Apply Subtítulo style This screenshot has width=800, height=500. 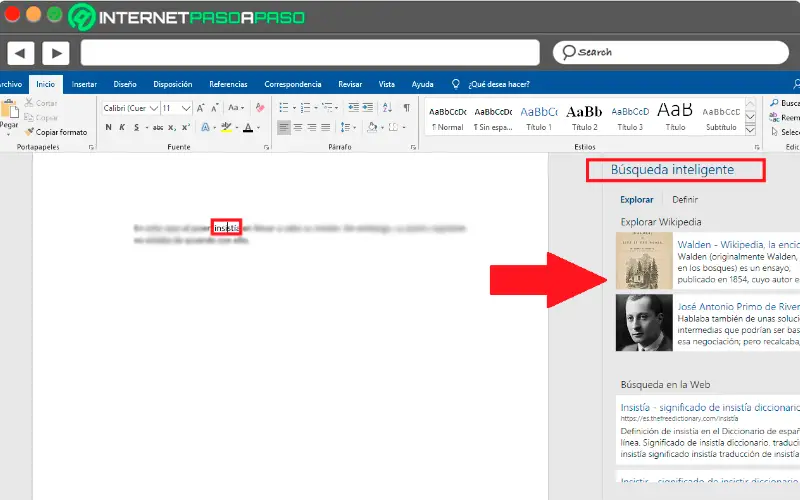click(x=721, y=118)
